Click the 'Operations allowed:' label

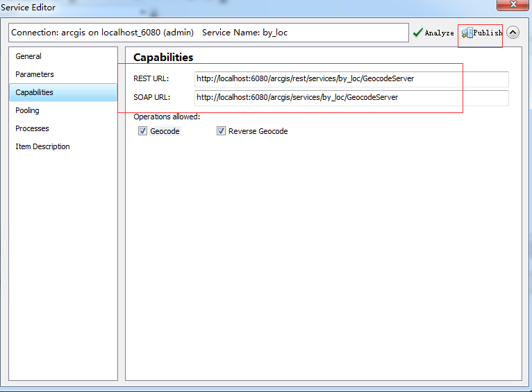click(x=167, y=117)
